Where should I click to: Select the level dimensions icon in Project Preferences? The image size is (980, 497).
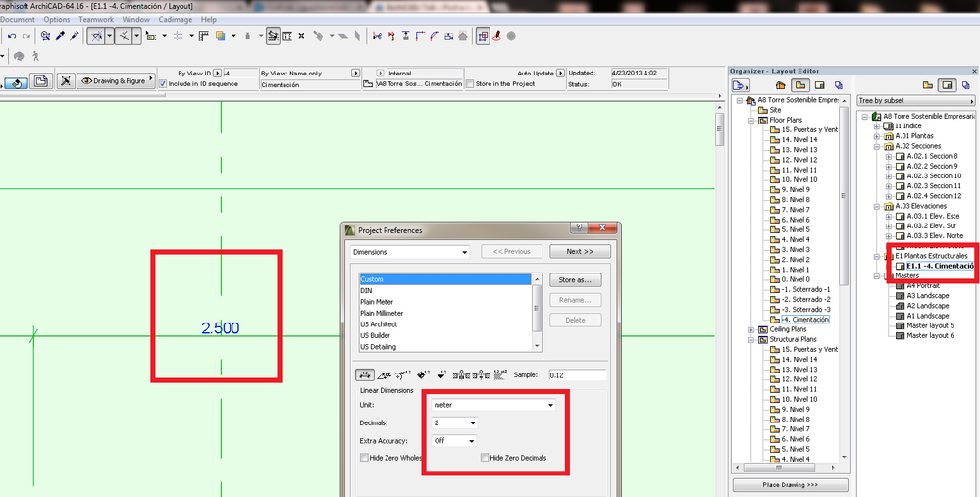423,374
